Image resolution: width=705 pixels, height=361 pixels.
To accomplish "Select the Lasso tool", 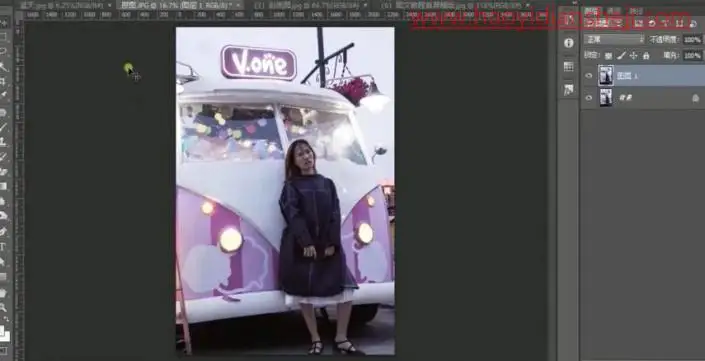I will (4, 51).
